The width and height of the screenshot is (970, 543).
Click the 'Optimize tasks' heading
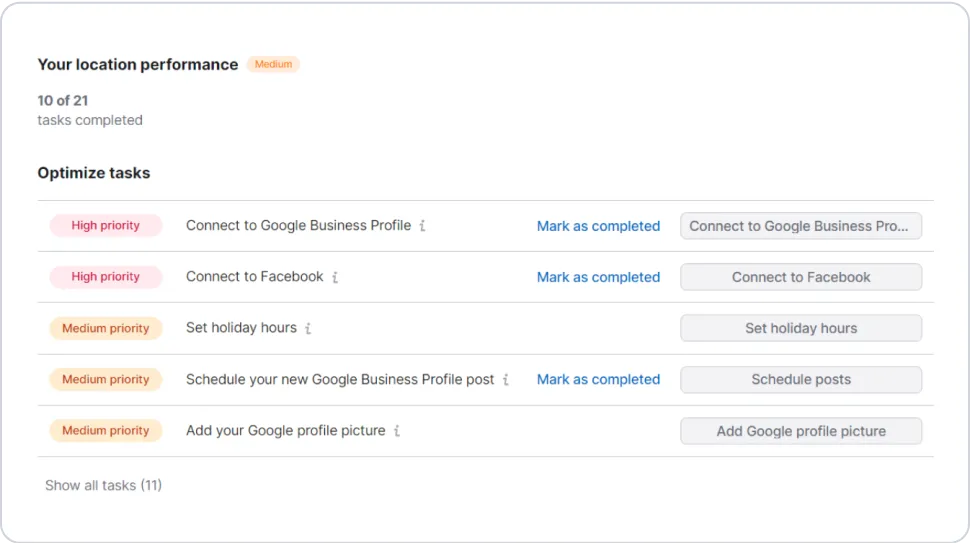pyautogui.click(x=94, y=173)
